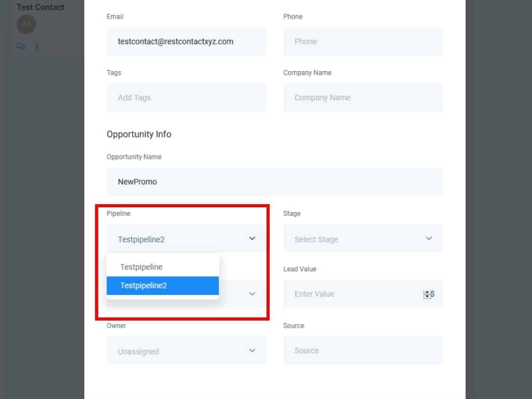Image resolution: width=532 pixels, height=399 pixels.
Task: Focus the Phone input field
Action: (363, 42)
